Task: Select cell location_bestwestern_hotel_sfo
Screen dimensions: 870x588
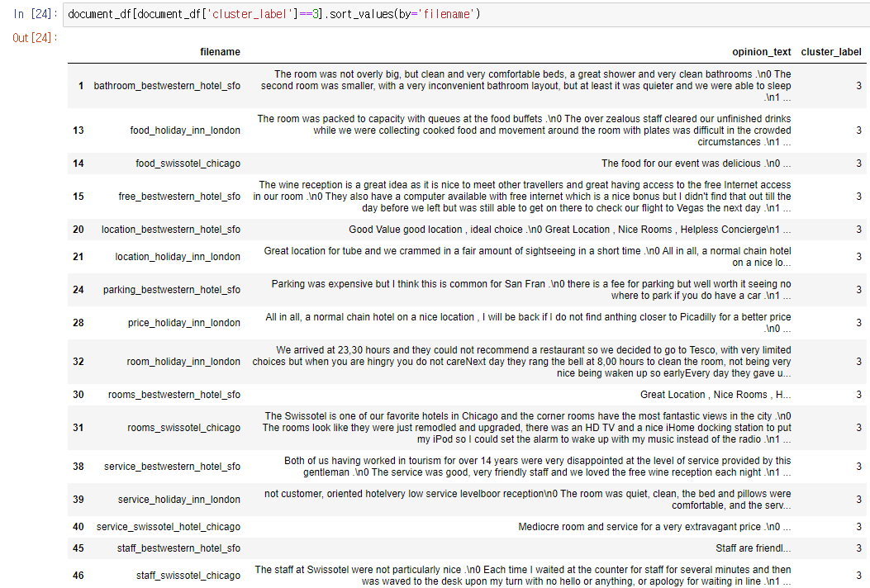Action: pyautogui.click(x=171, y=229)
